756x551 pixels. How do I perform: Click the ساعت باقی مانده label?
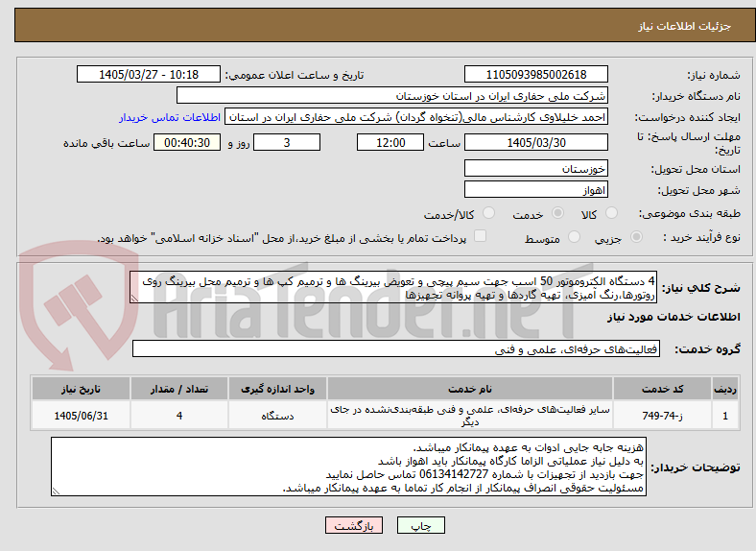click(106, 143)
